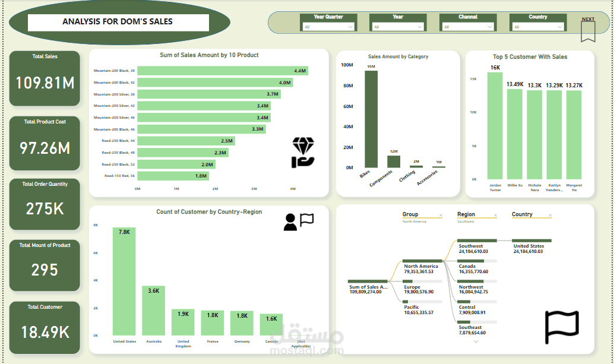
Task: Select Margaret He's customer column
Action: point(574,135)
